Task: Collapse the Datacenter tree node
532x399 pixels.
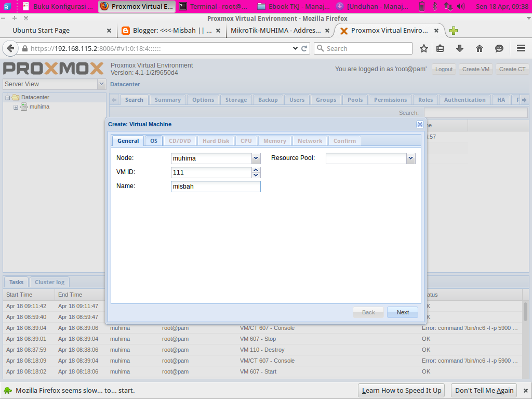Action: [7, 98]
